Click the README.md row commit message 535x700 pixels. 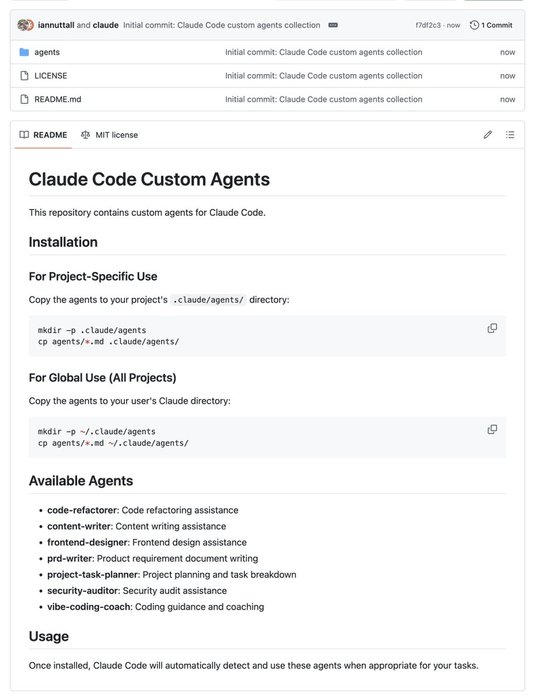click(323, 99)
